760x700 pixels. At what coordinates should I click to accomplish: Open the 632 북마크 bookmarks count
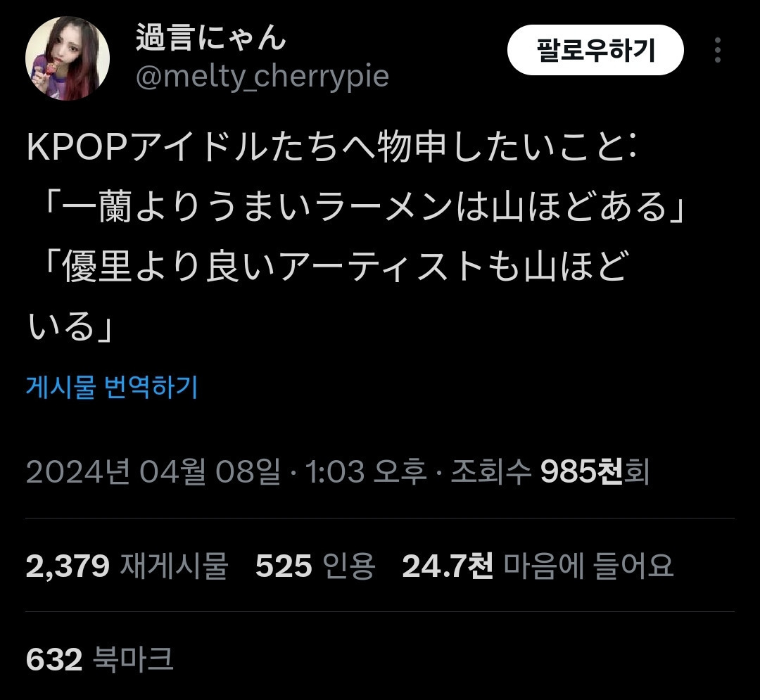[99, 658]
